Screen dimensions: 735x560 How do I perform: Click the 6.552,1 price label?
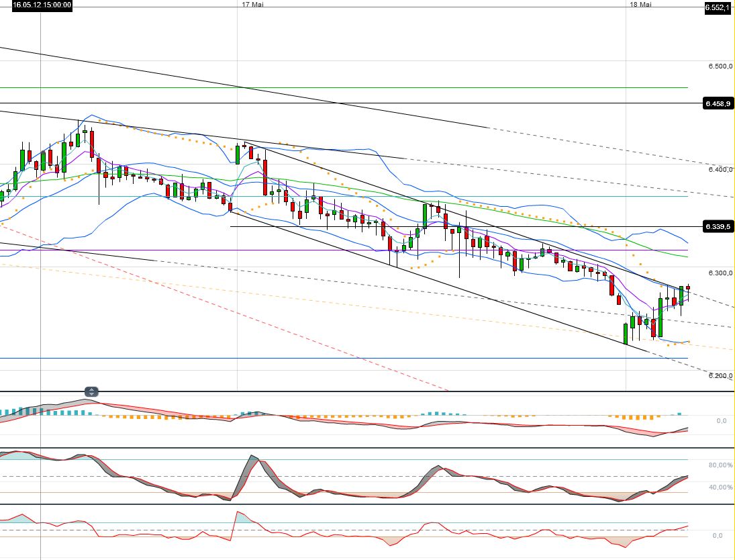pyautogui.click(x=718, y=7)
